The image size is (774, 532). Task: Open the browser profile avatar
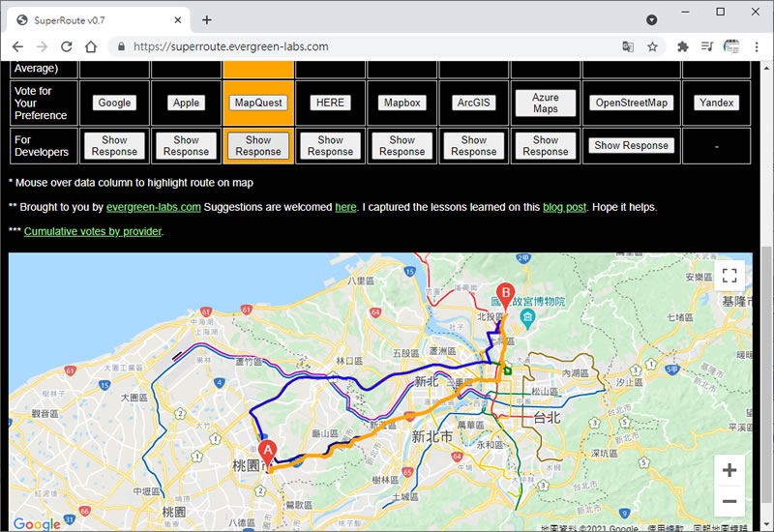[731, 46]
